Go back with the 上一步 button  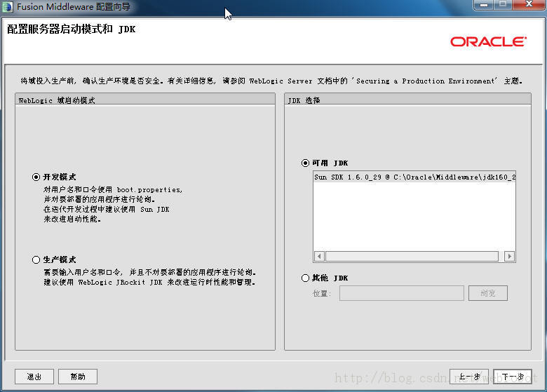(469, 377)
